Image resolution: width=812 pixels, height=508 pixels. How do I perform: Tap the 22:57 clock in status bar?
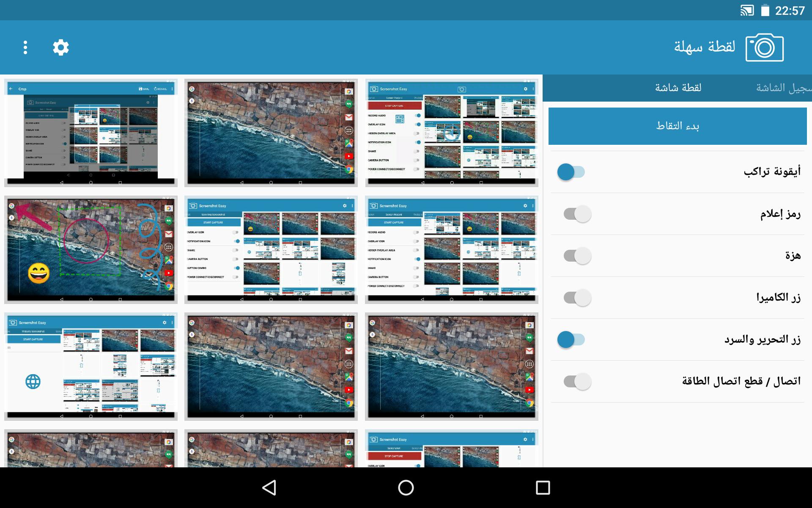tap(790, 11)
